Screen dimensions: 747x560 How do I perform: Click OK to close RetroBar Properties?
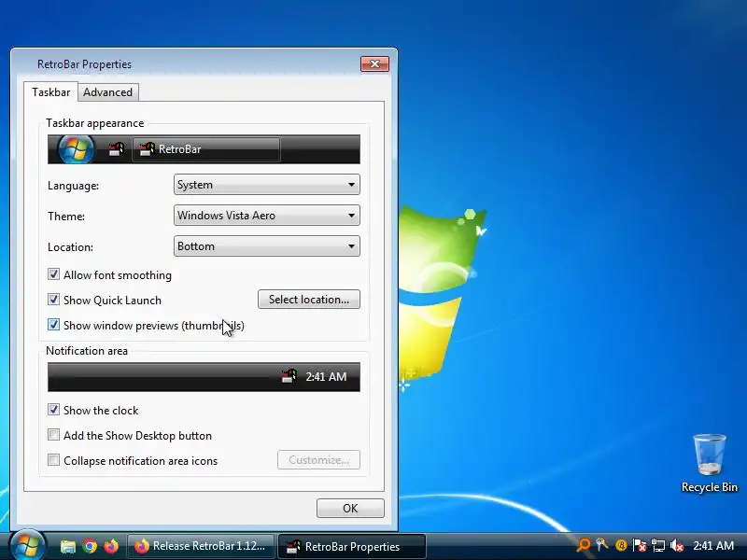350,508
